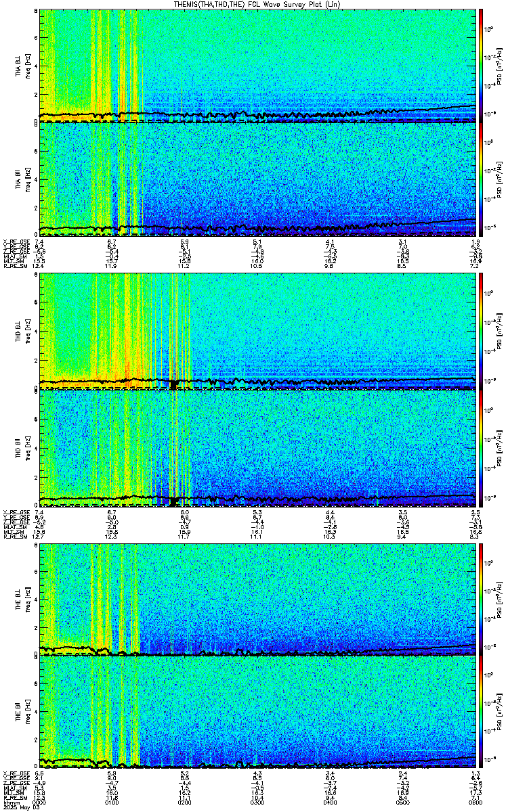Click the THA B-perpendicular color bar

481,65
